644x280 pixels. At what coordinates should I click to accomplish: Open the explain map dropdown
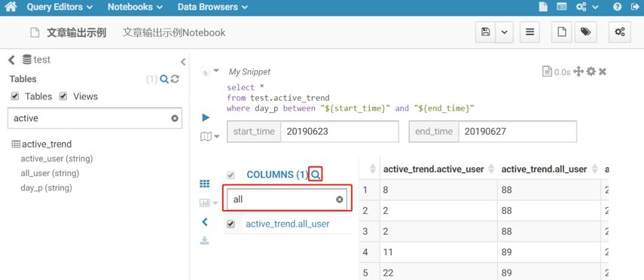pos(210,136)
